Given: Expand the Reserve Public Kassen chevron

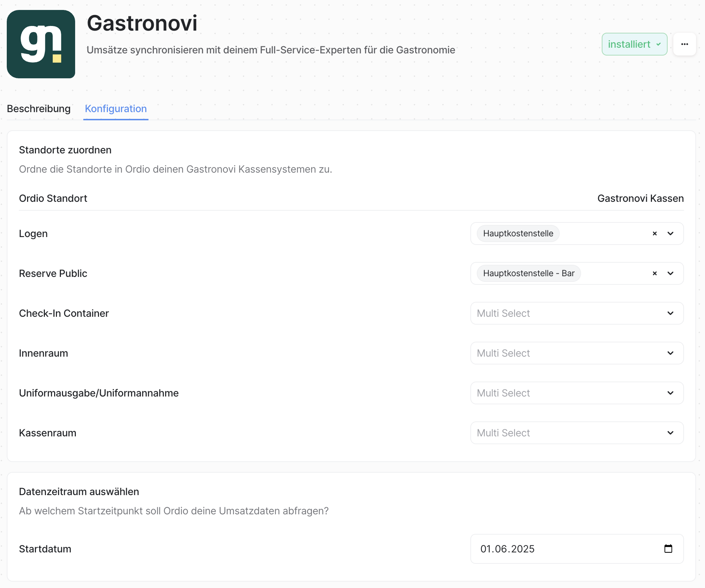Looking at the screenshot, I should pyautogui.click(x=670, y=273).
